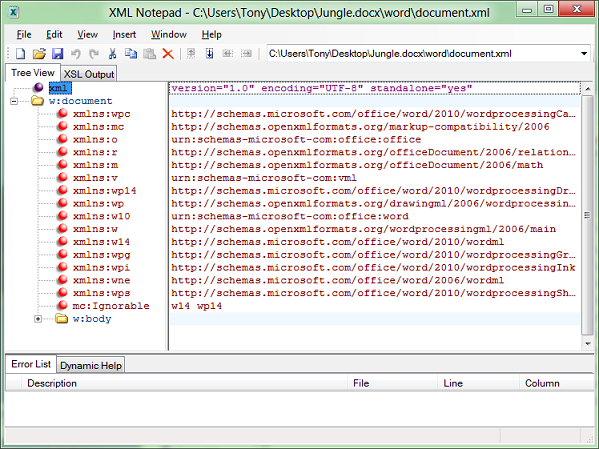Screen dimensions: 599x449
Task: Open the file path dropdown arrow
Action: point(584,54)
